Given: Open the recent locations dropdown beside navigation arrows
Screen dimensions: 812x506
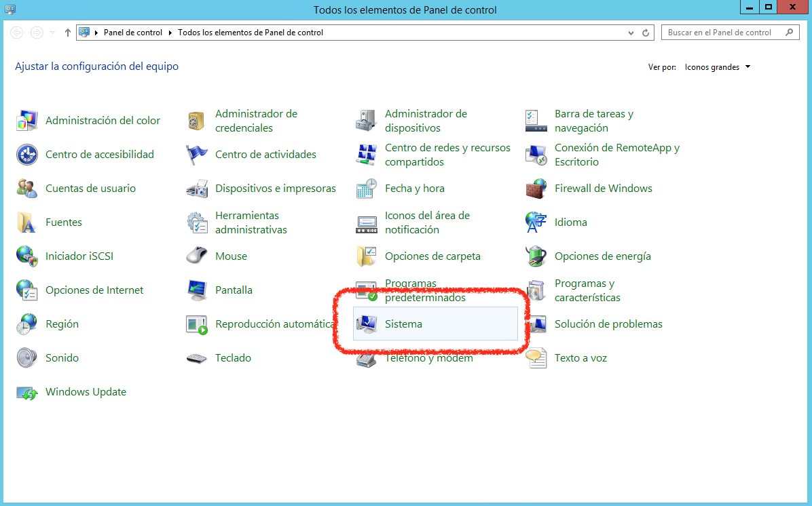Looking at the screenshot, I should pyautogui.click(x=53, y=33).
